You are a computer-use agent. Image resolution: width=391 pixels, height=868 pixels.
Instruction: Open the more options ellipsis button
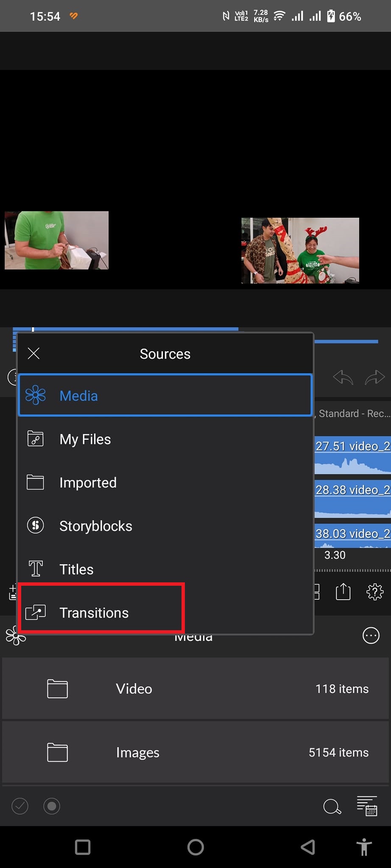(371, 635)
